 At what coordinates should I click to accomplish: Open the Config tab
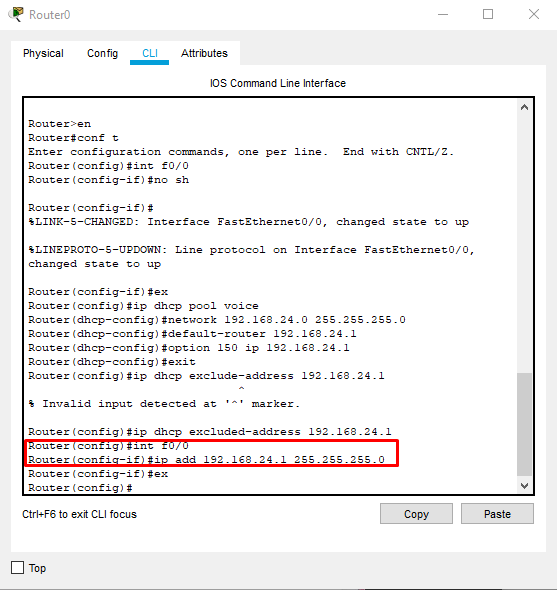pos(102,53)
